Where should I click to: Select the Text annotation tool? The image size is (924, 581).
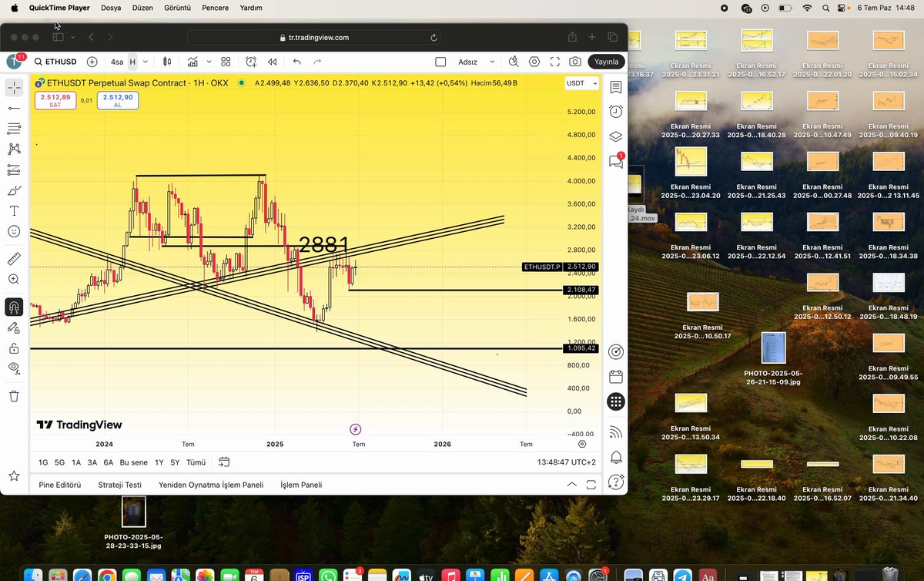pyautogui.click(x=14, y=210)
